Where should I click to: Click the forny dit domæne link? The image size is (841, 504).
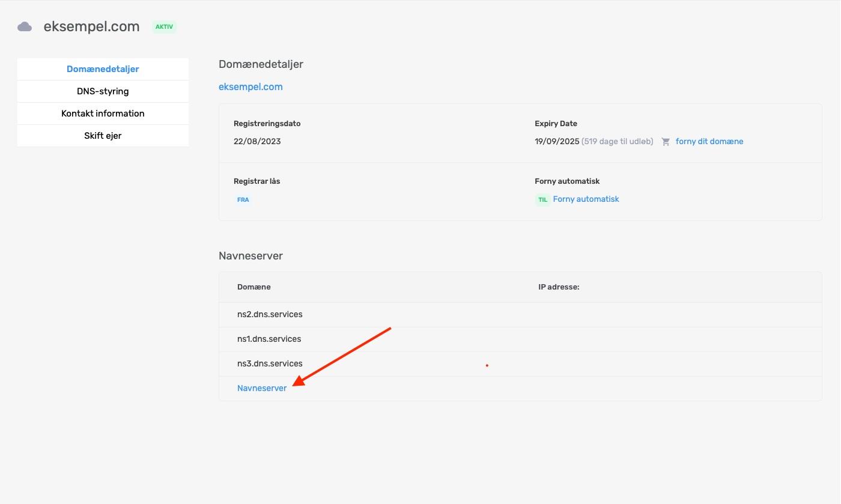point(709,141)
